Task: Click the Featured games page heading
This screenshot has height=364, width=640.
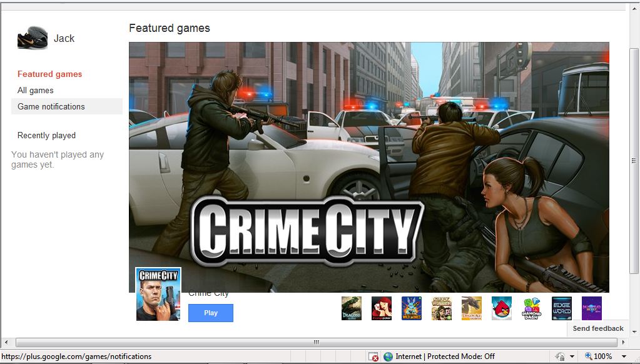Action: click(170, 28)
